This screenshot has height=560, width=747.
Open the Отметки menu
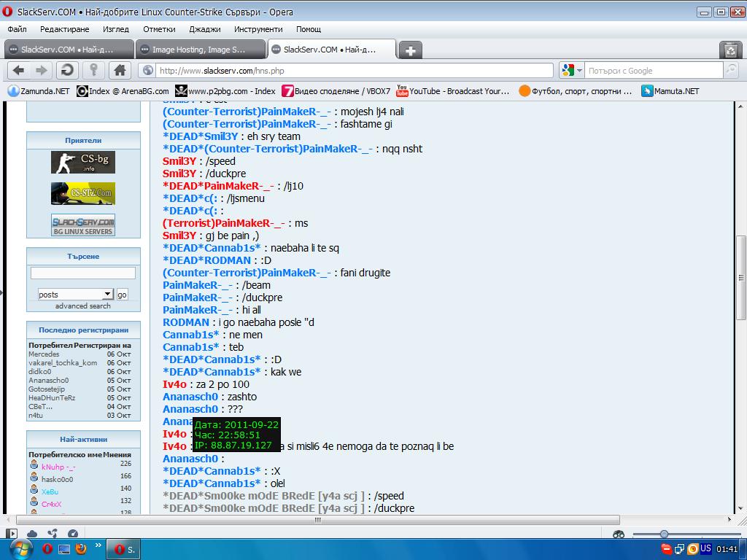159,29
